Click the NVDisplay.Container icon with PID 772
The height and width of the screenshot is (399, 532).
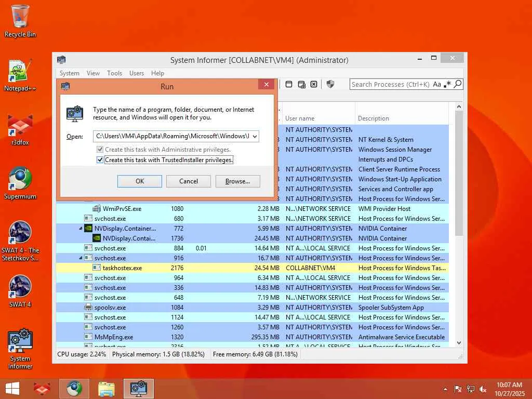click(x=88, y=229)
